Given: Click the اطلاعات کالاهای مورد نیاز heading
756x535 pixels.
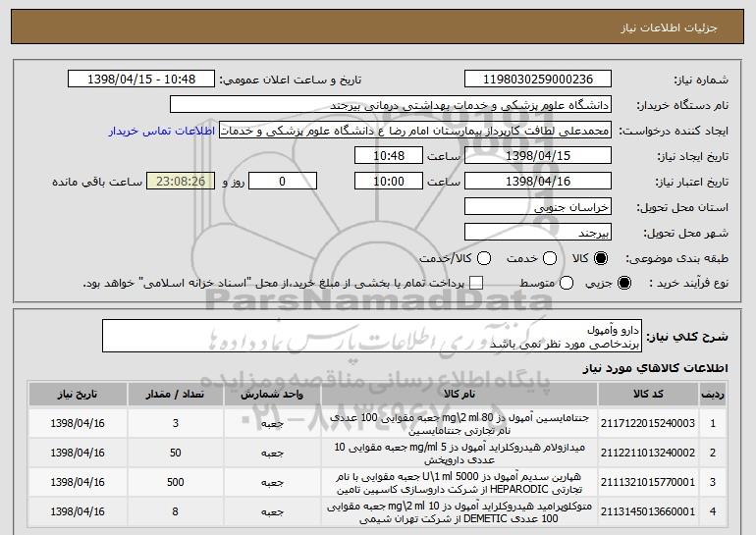Looking at the screenshot, I should tap(655, 368).
